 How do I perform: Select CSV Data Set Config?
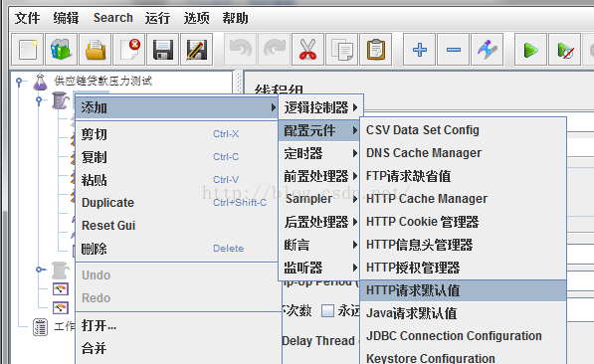(x=463, y=130)
